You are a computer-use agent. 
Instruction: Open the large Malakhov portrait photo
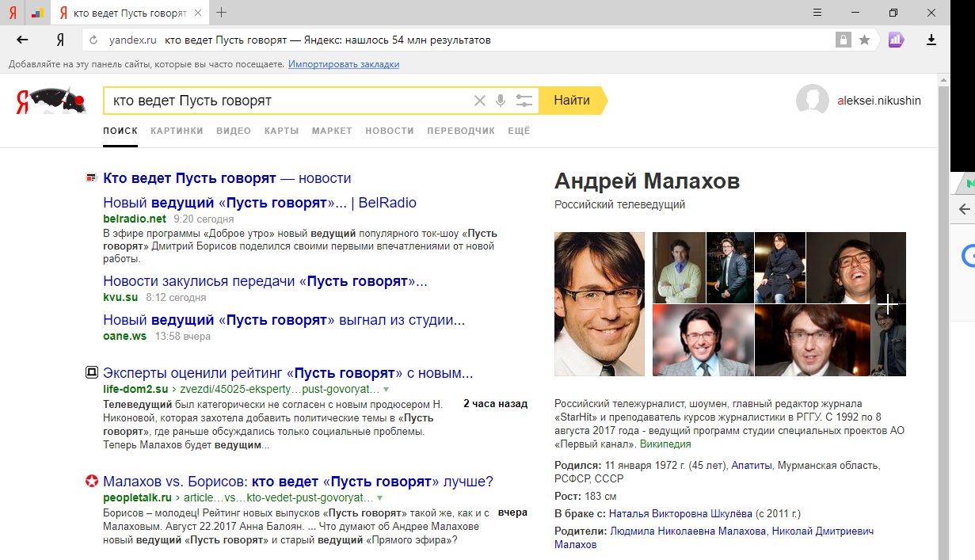[600, 303]
